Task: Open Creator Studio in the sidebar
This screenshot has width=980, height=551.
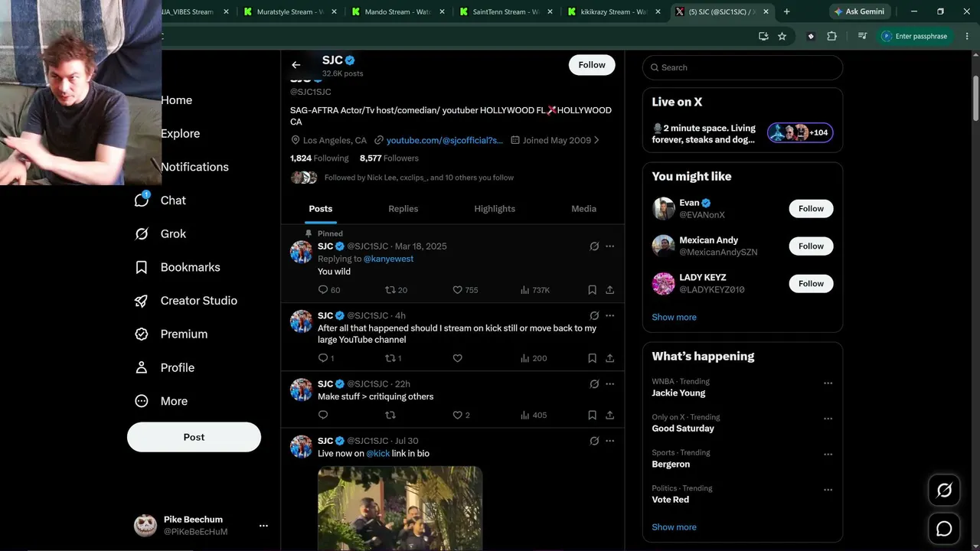Action: [x=185, y=301]
